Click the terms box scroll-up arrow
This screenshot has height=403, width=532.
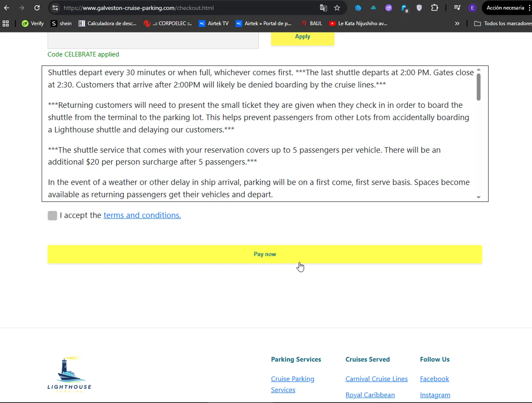pos(478,70)
